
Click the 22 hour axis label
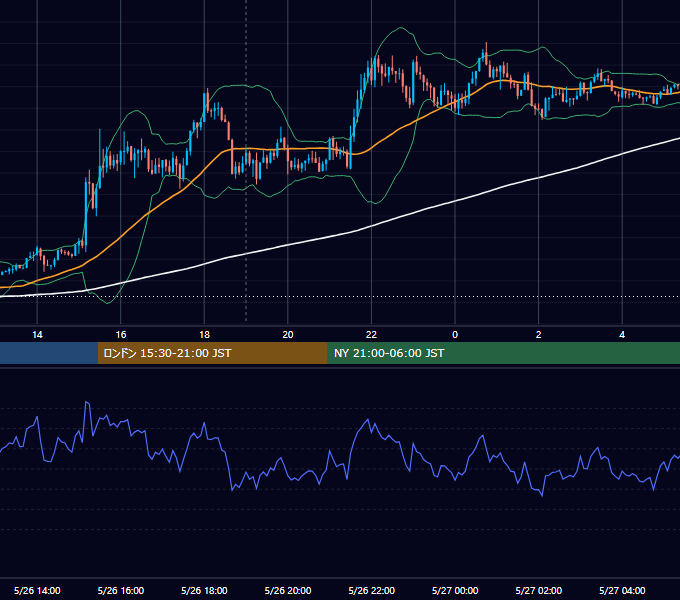(371, 335)
